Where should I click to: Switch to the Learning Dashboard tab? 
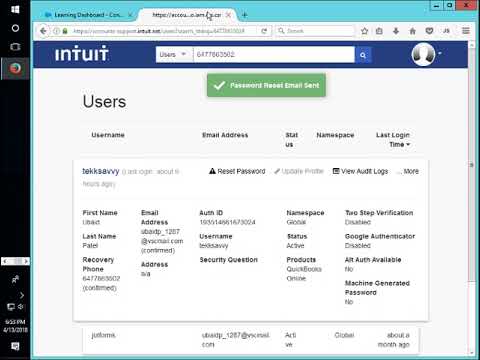[88, 15]
